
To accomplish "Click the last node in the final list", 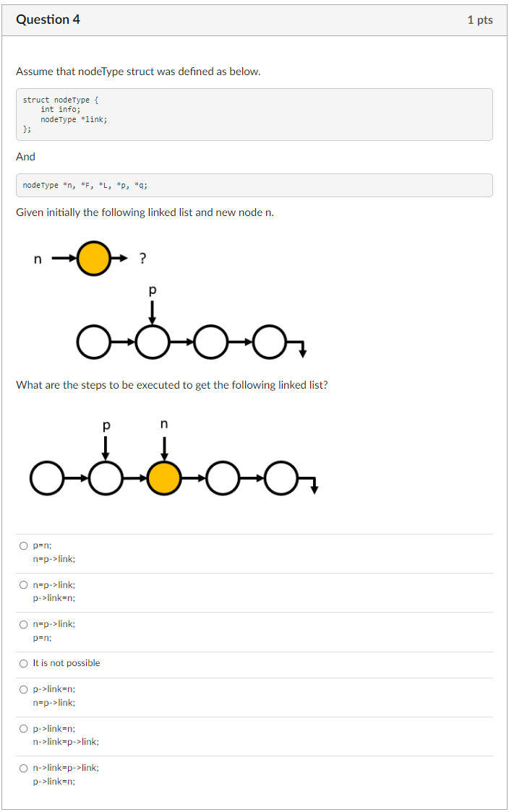I will (281, 478).
